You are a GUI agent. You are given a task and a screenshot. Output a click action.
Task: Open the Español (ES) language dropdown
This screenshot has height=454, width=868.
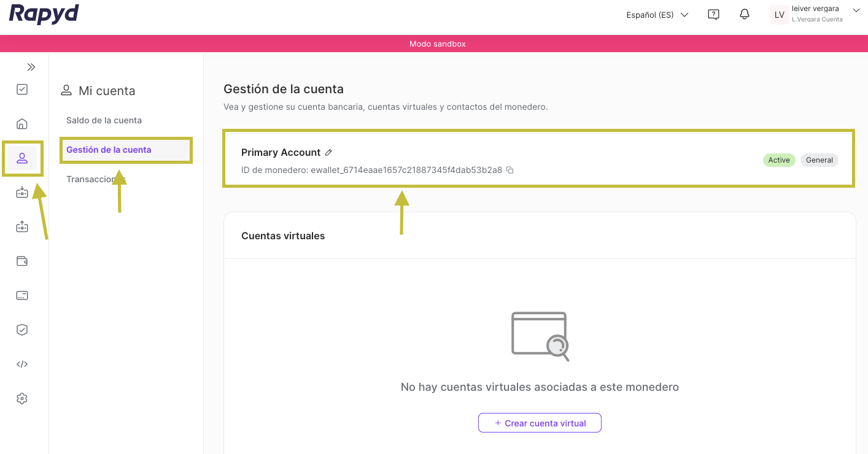(657, 15)
